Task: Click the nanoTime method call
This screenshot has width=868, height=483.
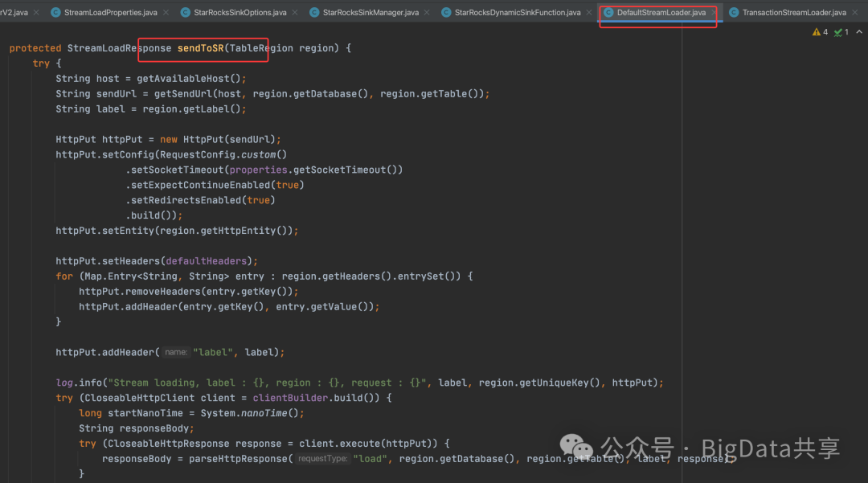Action: click(x=264, y=413)
